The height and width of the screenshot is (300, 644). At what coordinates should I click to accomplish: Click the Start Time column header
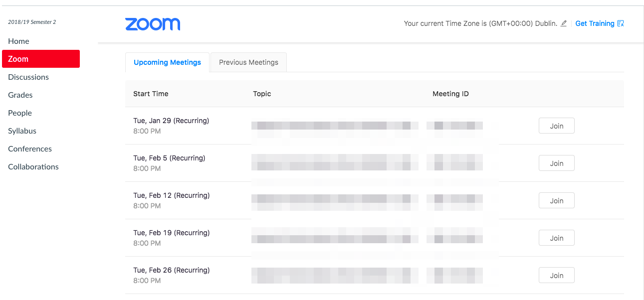pos(151,94)
